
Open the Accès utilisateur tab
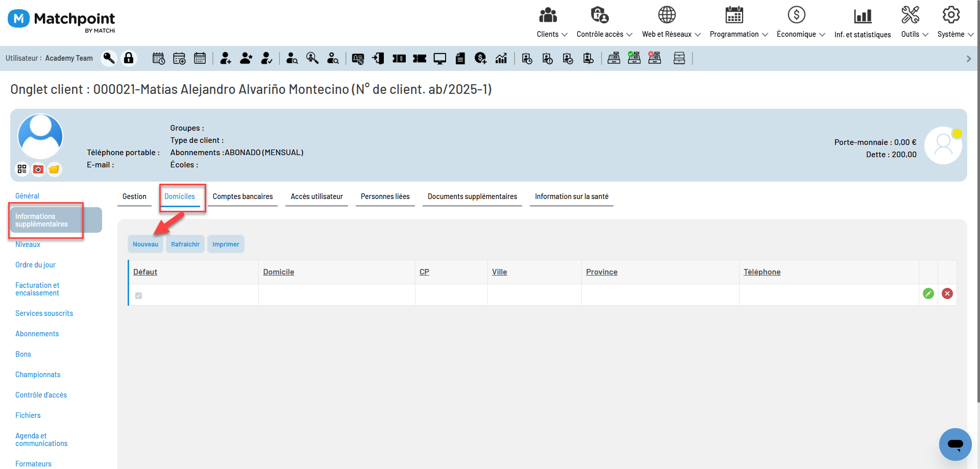point(317,196)
